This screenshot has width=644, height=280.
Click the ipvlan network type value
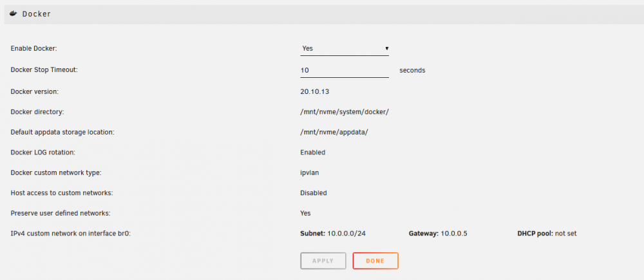(x=310, y=173)
